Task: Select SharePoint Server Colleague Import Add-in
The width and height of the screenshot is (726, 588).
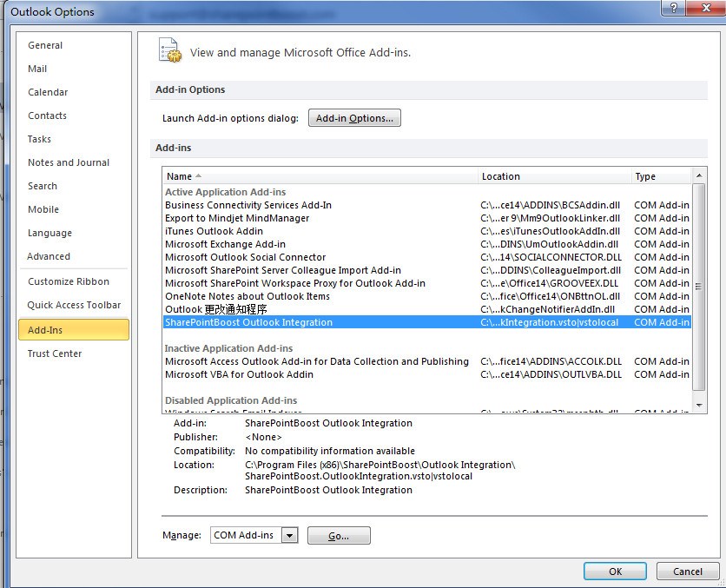Action: click(x=427, y=270)
